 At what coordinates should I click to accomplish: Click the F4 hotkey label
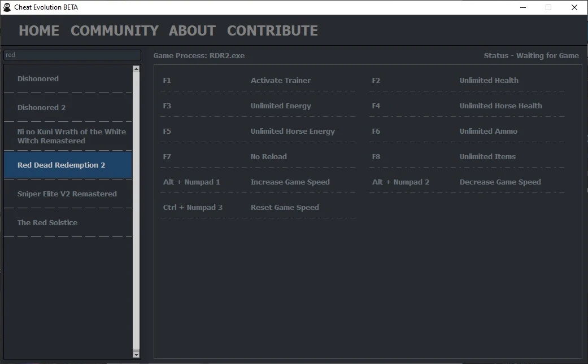tap(376, 106)
